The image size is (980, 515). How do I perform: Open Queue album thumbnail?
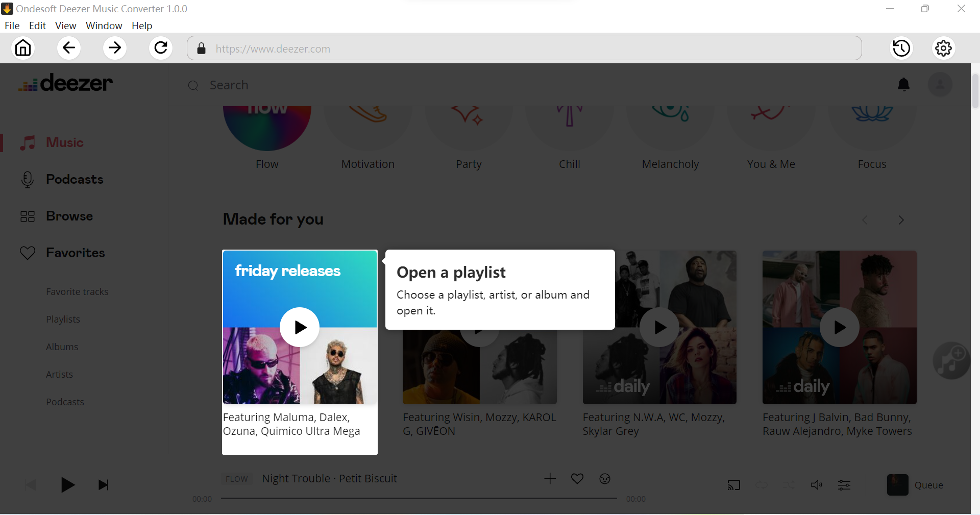[x=897, y=485]
